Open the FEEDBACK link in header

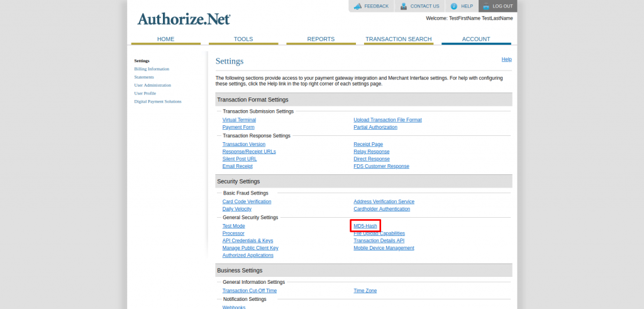376,6
